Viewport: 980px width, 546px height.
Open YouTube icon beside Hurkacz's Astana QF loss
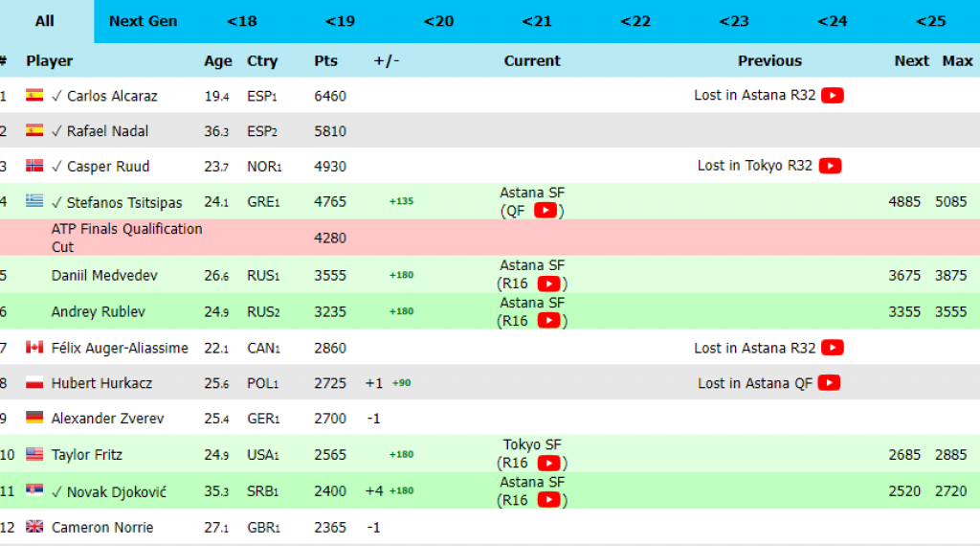coord(829,383)
